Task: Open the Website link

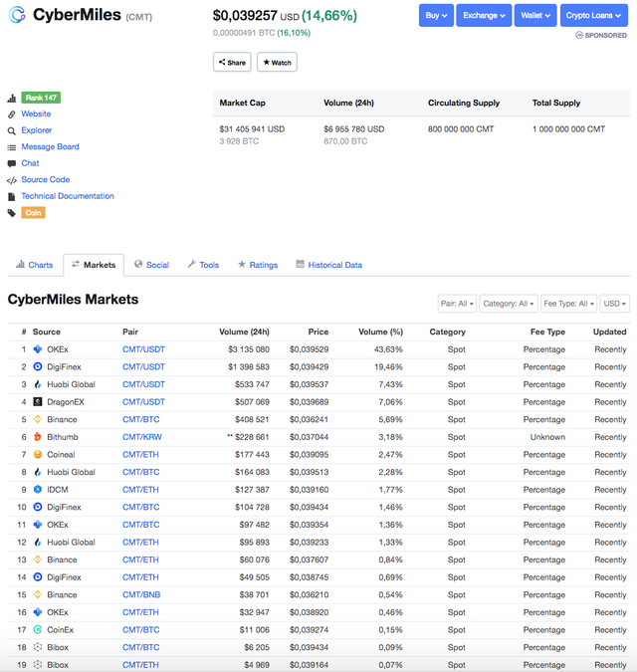Action: tap(36, 114)
